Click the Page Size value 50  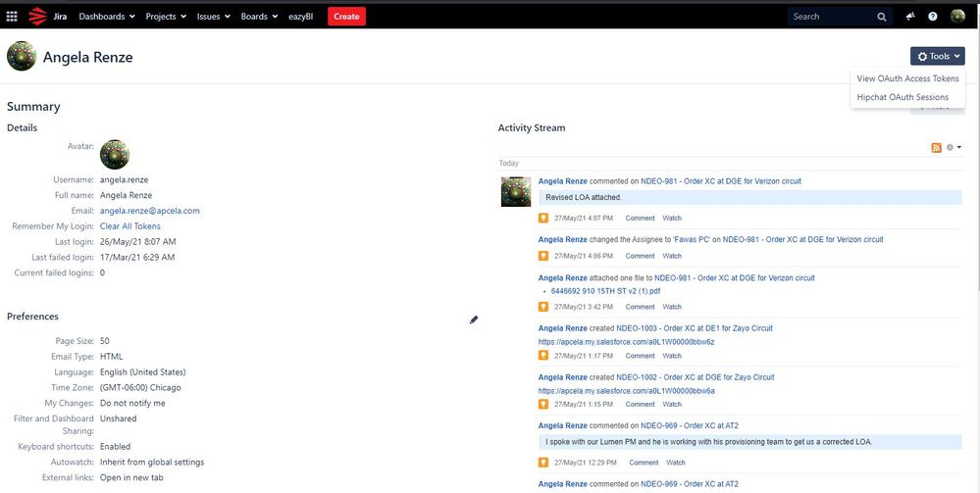(x=104, y=341)
